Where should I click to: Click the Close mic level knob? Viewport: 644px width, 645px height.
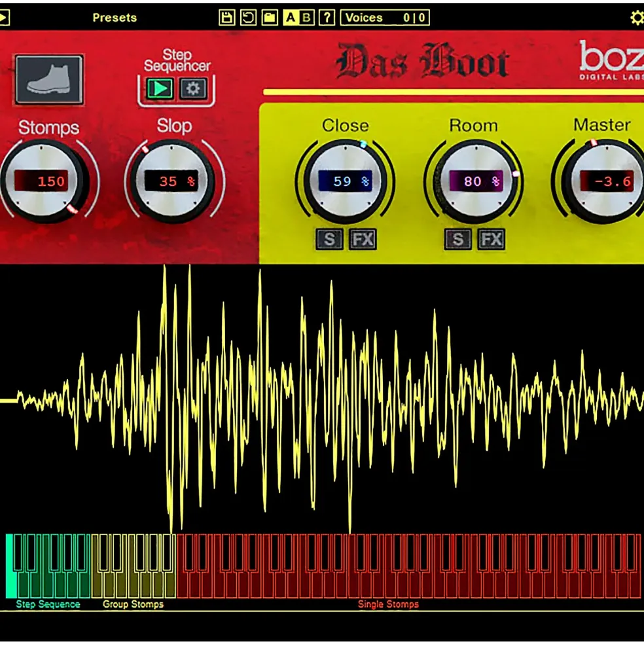[345, 182]
